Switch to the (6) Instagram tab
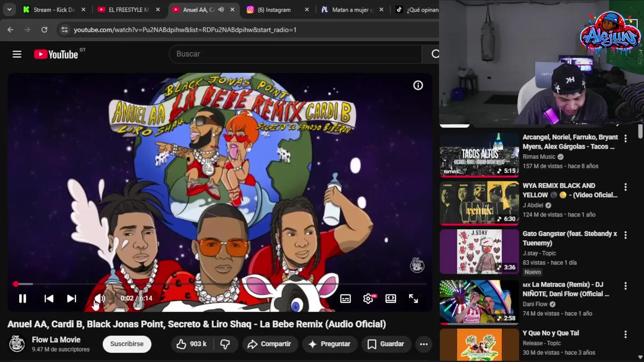The image size is (644, 362). 276,10
